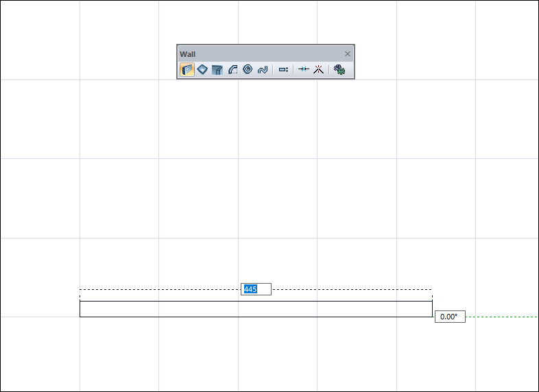Click the dashed dimension line right of 445
The width and height of the screenshot is (539, 392).
pyautogui.click(x=352, y=289)
